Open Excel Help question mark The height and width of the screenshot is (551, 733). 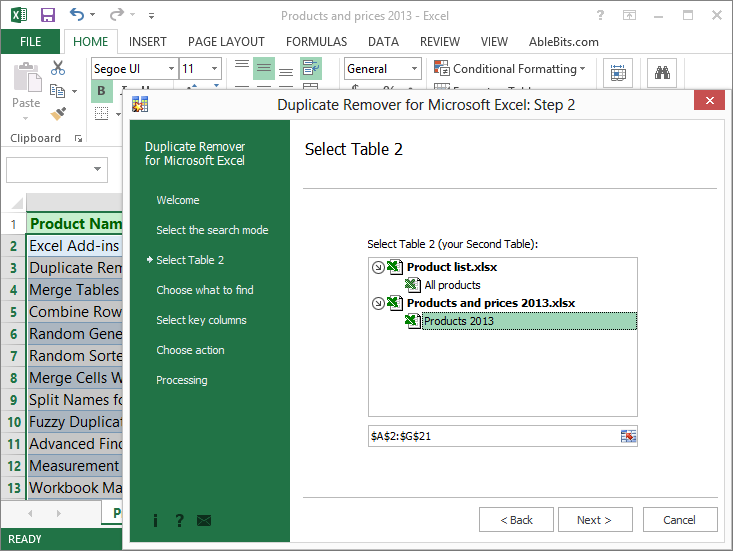[600, 15]
